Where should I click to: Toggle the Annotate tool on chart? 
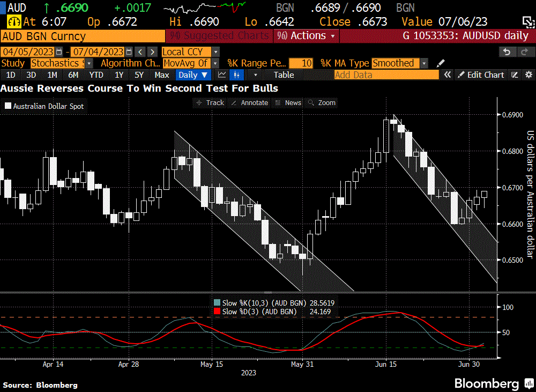coord(250,102)
